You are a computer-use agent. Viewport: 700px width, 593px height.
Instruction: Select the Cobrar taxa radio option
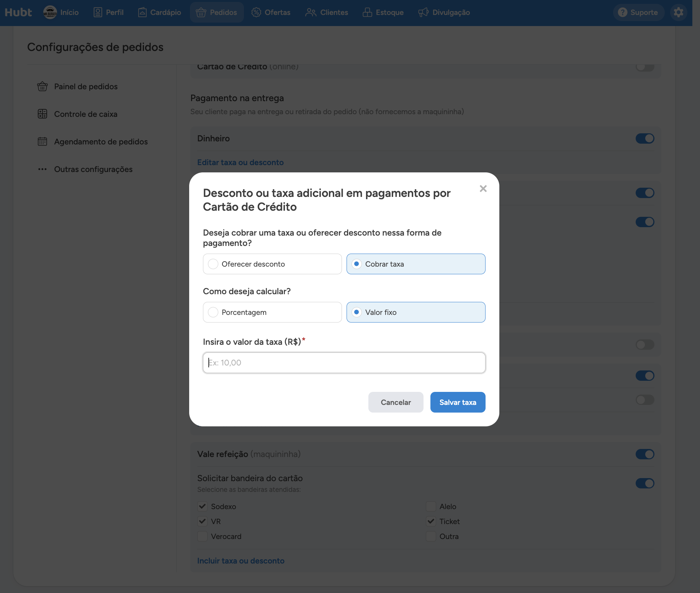pos(416,264)
